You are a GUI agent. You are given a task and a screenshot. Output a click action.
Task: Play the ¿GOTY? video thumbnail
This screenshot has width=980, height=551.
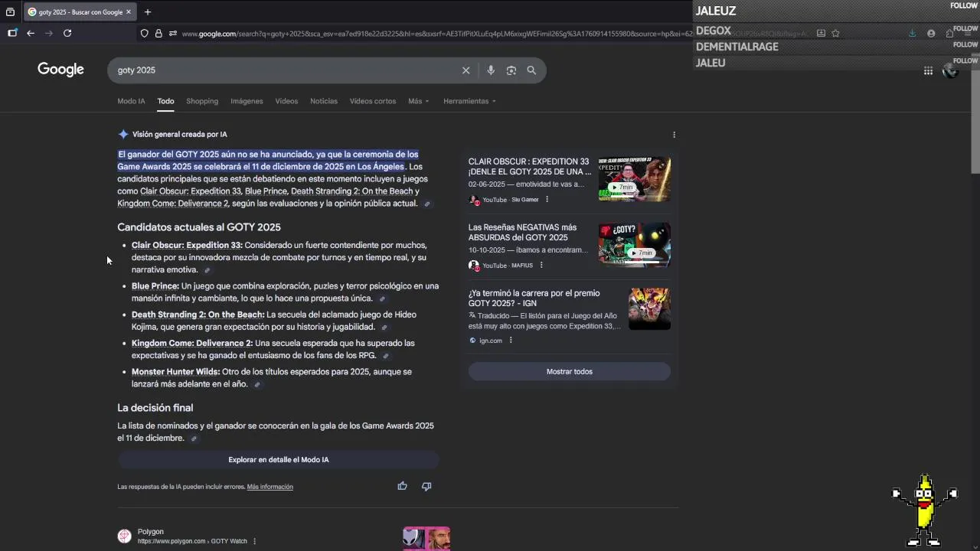coord(634,246)
